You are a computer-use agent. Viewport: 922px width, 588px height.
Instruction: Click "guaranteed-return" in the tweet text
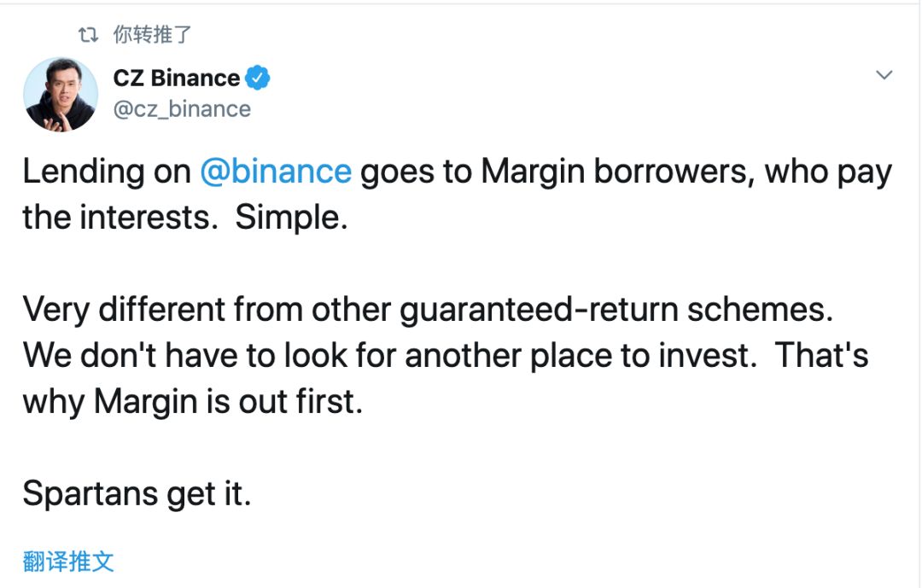pyautogui.click(x=540, y=310)
